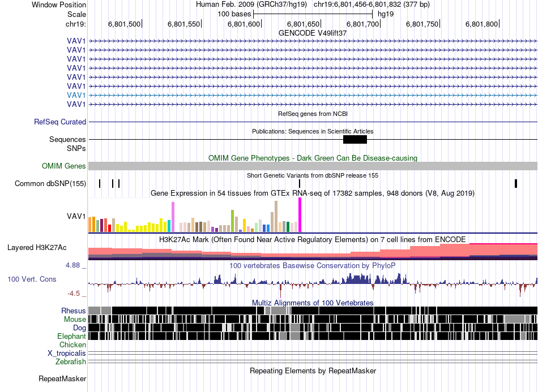Click the Sequences SNPs track label
The width and height of the screenshot is (538, 392).
coord(67,144)
